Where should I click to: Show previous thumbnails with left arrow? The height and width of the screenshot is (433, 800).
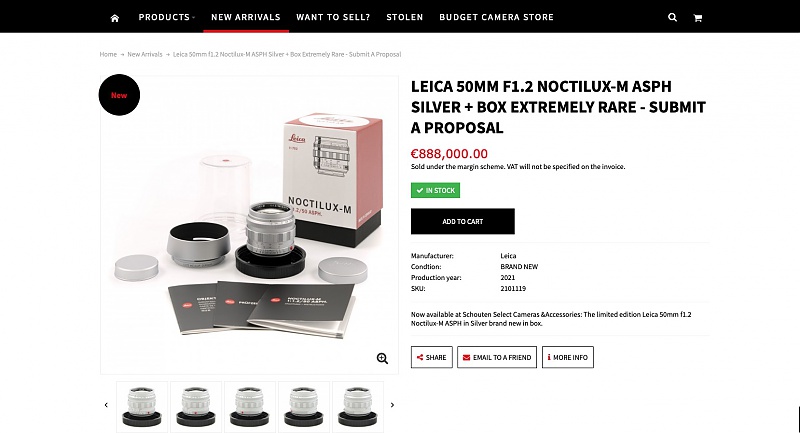coord(106,405)
